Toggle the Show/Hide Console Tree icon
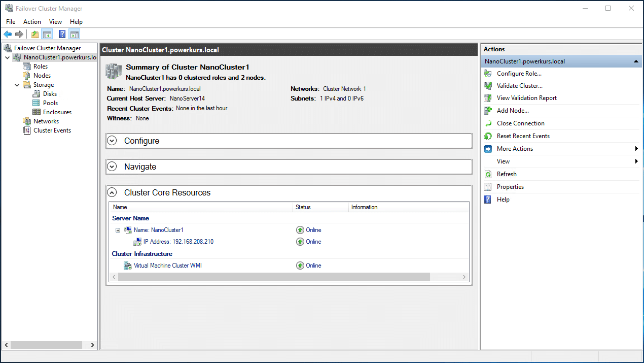Image resolution: width=644 pixels, height=363 pixels. tap(47, 35)
